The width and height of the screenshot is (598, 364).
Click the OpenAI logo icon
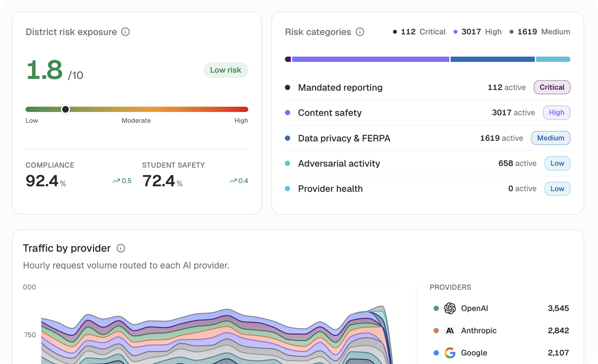tap(450, 308)
